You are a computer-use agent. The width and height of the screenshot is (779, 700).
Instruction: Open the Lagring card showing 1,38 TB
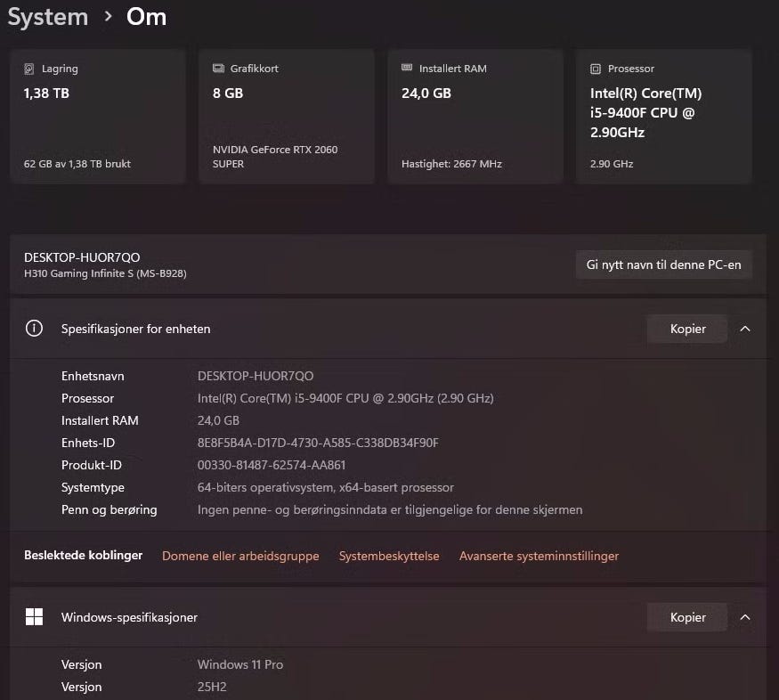[x=98, y=117]
